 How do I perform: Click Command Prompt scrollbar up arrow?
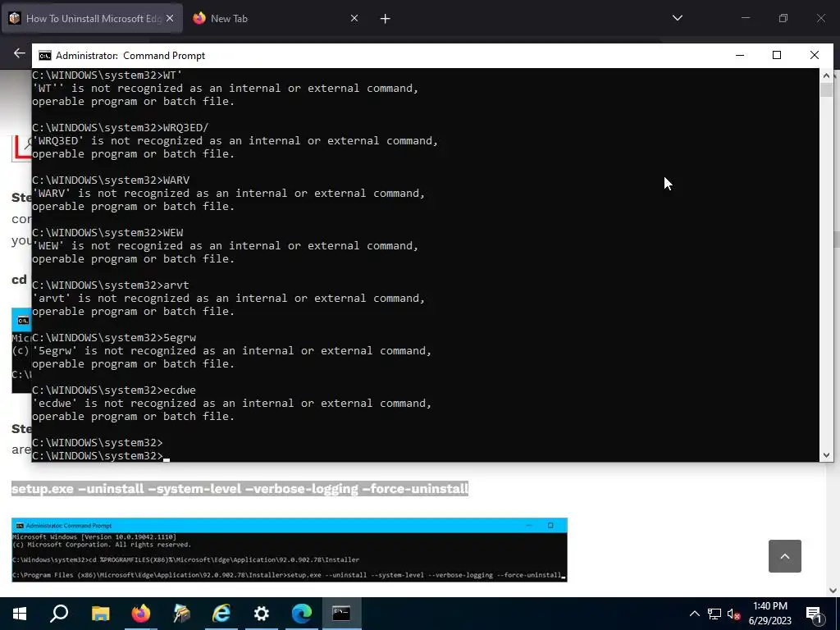(x=826, y=75)
